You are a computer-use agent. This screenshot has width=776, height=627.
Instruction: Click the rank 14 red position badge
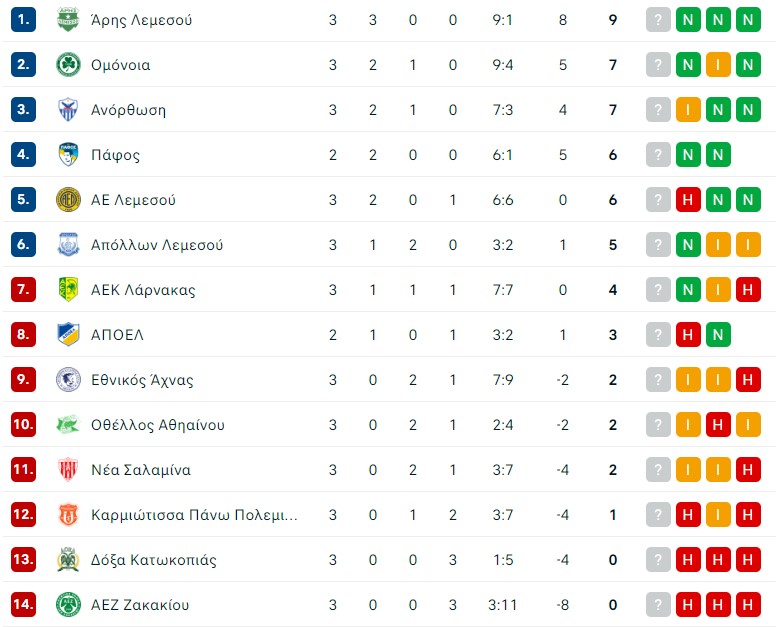coord(24,605)
